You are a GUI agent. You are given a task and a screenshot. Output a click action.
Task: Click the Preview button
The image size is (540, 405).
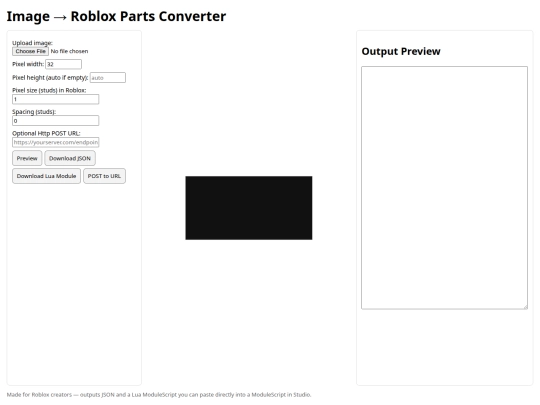[27, 158]
